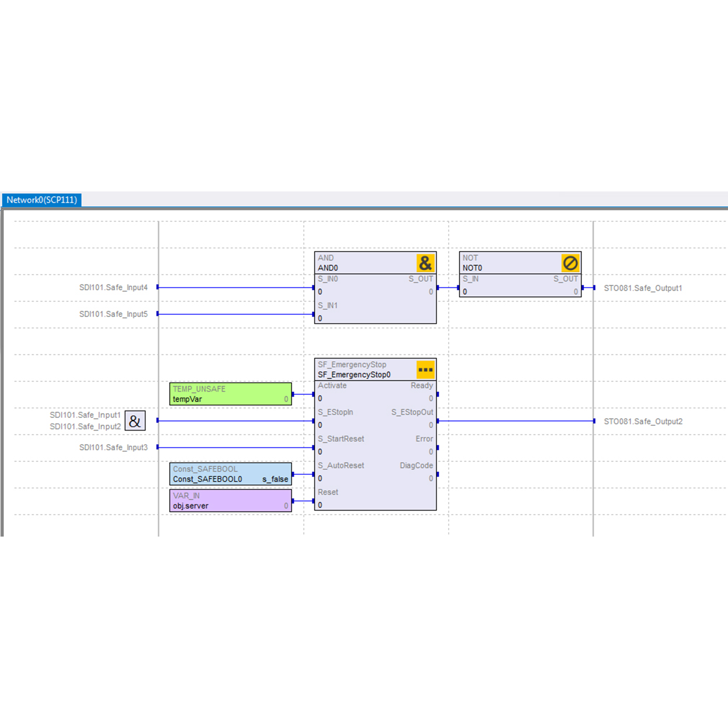Click the yellow dots icon on SF_EmergencyStop0

point(425,370)
